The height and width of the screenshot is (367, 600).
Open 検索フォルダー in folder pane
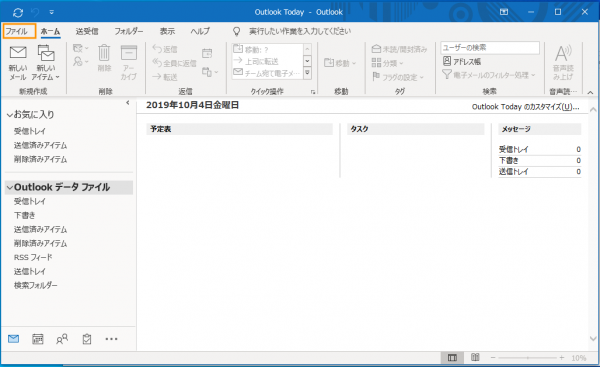tap(36, 285)
